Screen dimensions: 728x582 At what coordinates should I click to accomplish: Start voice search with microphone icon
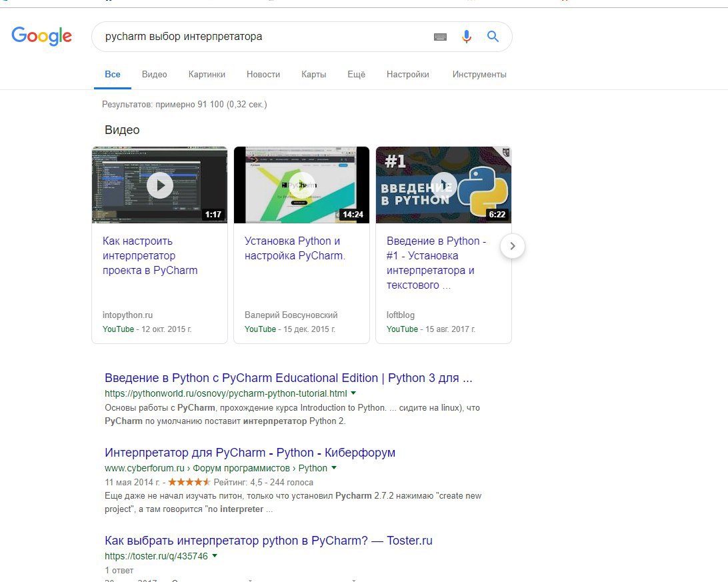[467, 37]
